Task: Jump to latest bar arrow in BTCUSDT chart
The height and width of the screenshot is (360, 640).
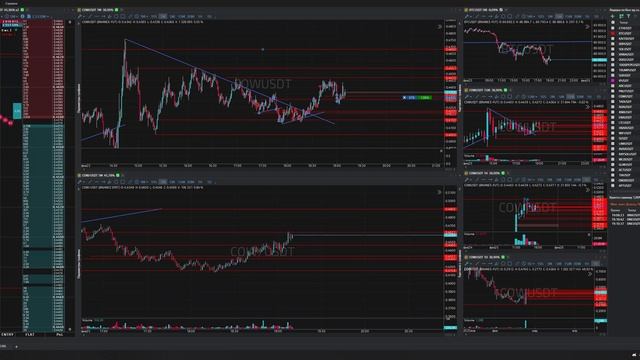Action: coord(588,27)
